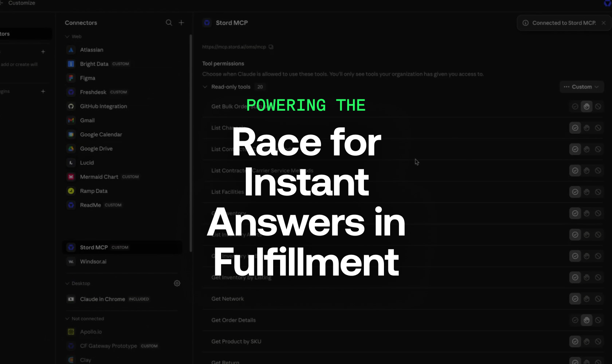Open the Connectors search icon
The width and height of the screenshot is (612, 364).
pos(169,23)
